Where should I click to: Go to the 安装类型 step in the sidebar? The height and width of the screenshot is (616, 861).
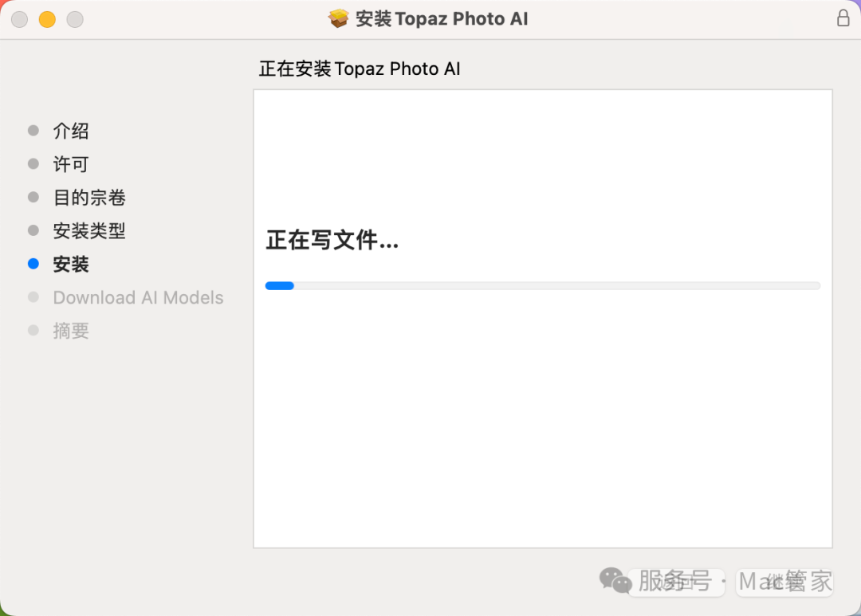tap(89, 231)
